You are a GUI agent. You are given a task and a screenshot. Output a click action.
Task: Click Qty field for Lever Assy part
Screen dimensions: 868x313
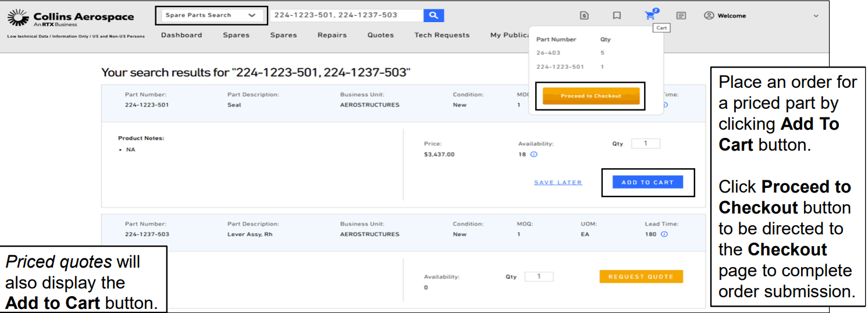pyautogui.click(x=539, y=276)
